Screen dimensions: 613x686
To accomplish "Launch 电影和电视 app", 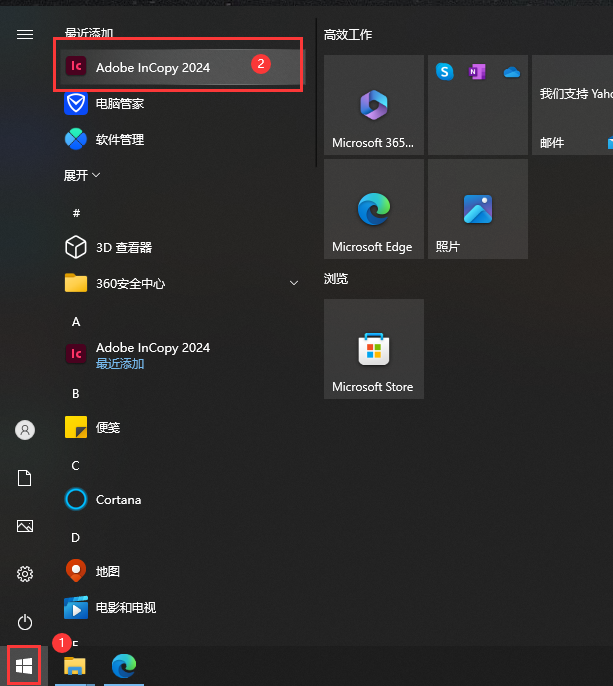I will (x=125, y=607).
